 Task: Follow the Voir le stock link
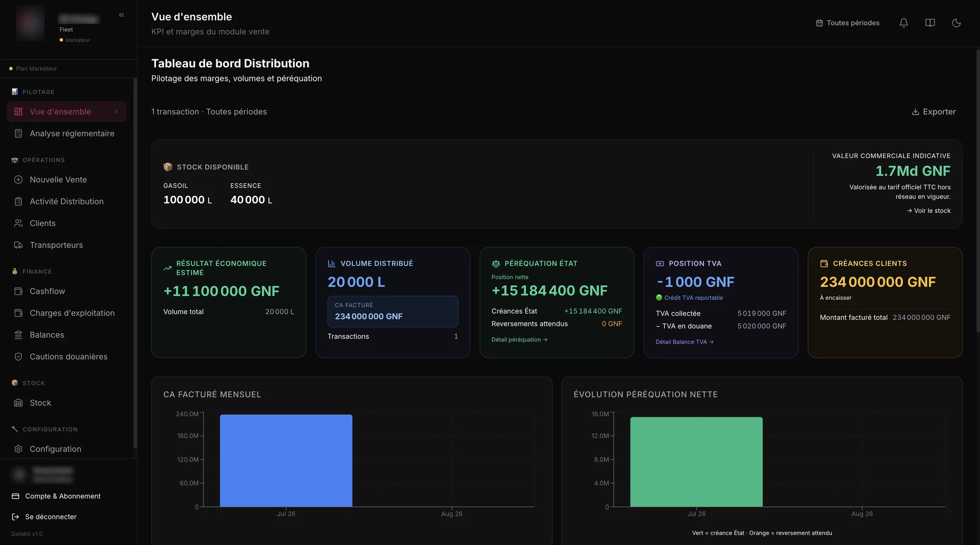pos(928,211)
